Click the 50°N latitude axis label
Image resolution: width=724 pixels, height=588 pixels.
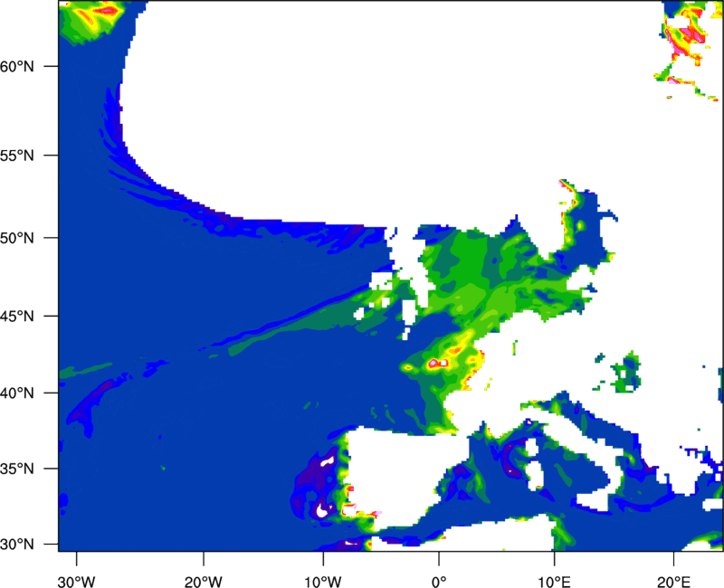pos(17,238)
